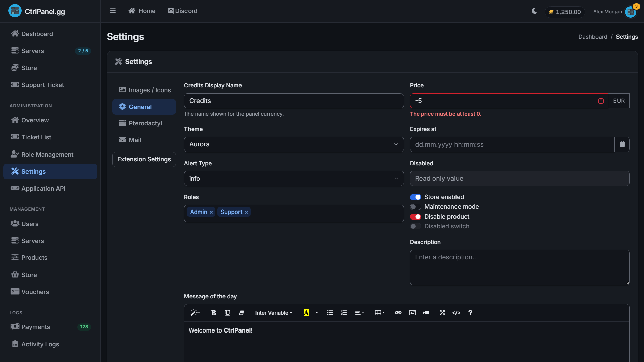The height and width of the screenshot is (362, 644).
Task: Switch dark mode with moon icon
Action: pos(534,11)
